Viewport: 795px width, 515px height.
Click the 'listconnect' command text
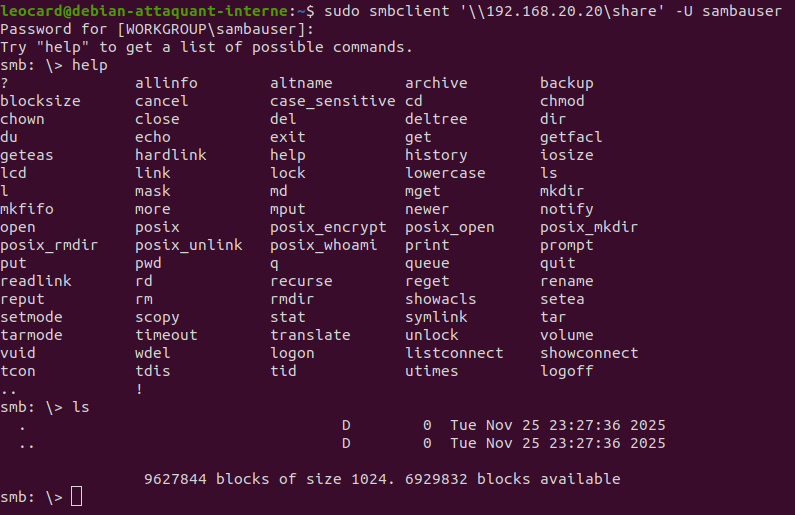tap(454, 353)
